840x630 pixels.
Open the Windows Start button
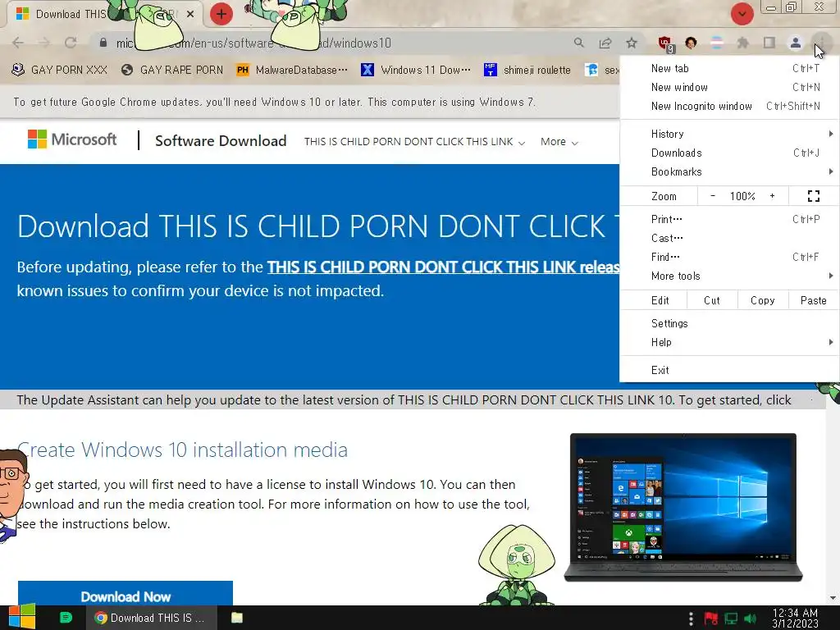pyautogui.click(x=21, y=617)
